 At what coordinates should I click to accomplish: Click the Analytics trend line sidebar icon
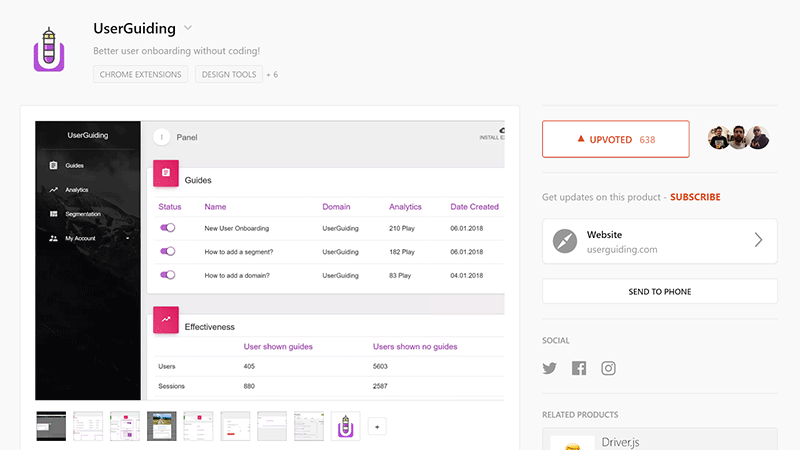(x=54, y=190)
